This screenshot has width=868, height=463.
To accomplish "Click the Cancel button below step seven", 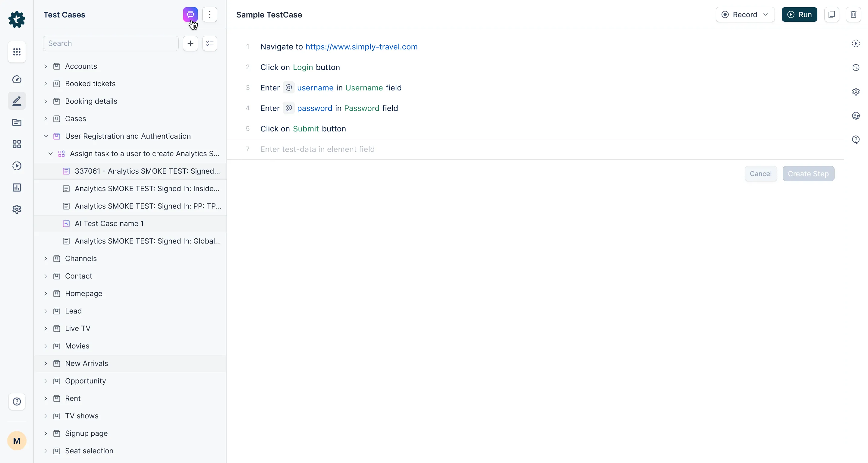I will click(760, 174).
